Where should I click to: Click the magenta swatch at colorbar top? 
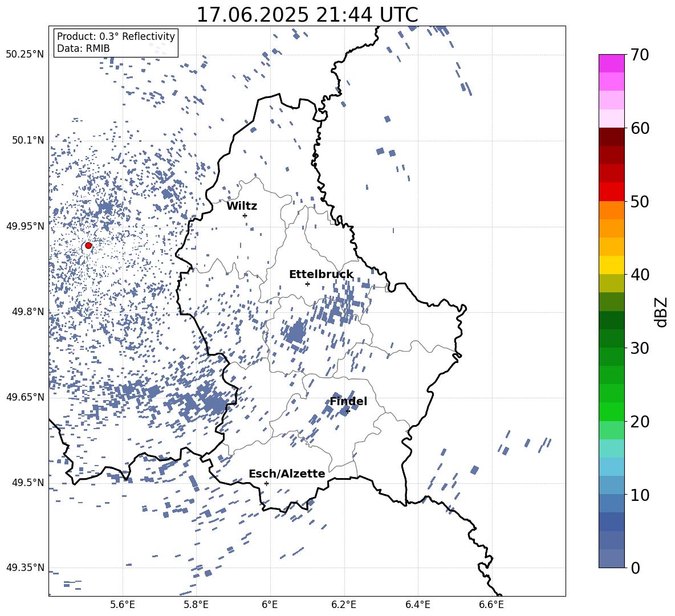(611, 64)
